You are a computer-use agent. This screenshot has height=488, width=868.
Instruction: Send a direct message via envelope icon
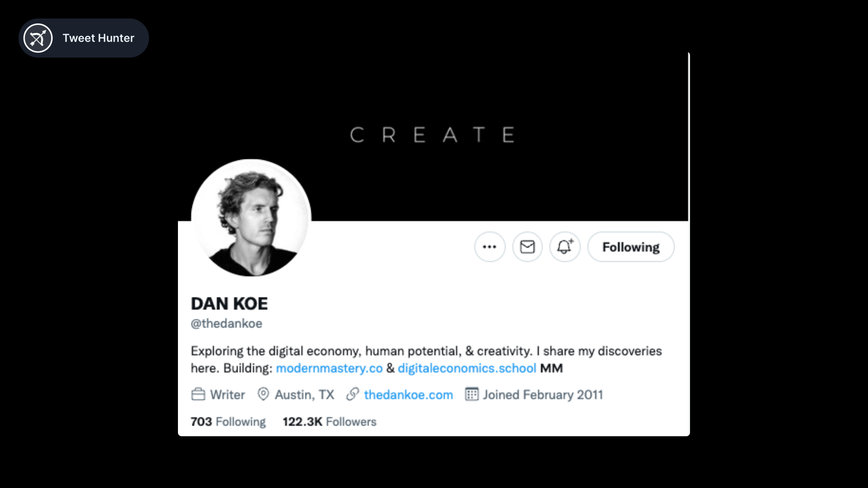pos(527,247)
